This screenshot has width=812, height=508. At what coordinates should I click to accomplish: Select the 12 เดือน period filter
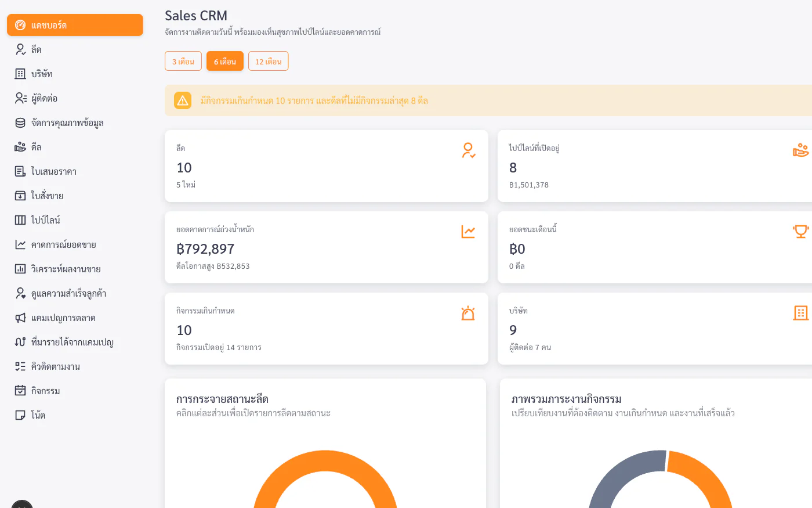click(269, 61)
